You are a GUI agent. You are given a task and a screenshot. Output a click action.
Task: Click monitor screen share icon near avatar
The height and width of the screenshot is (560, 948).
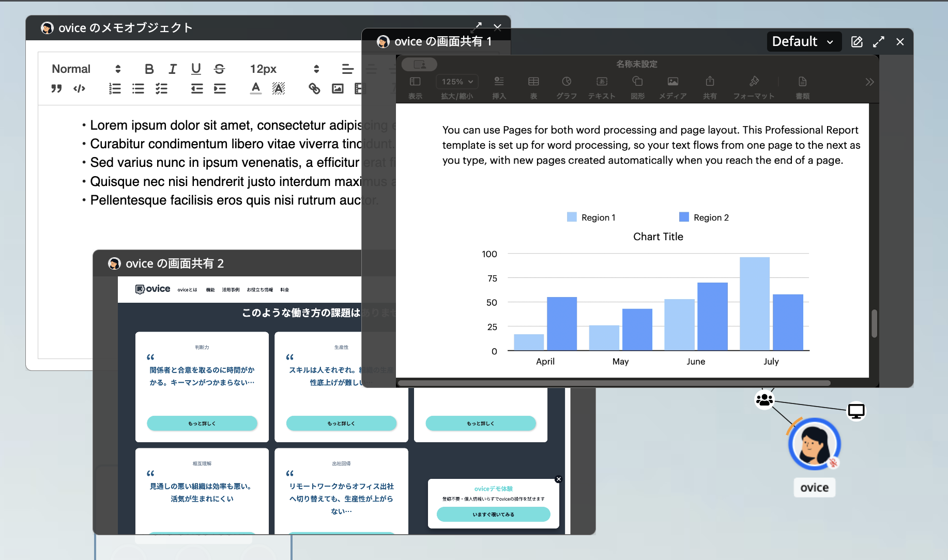856,411
